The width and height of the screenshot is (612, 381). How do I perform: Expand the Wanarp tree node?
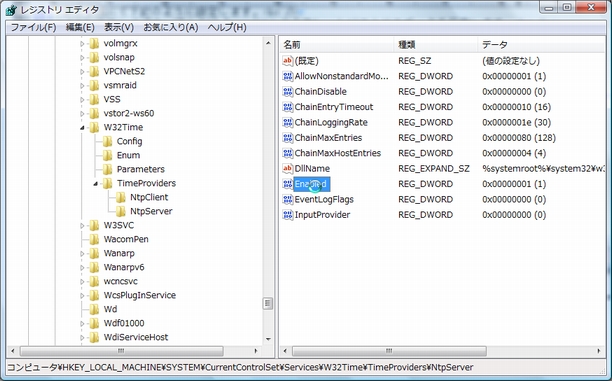point(82,253)
